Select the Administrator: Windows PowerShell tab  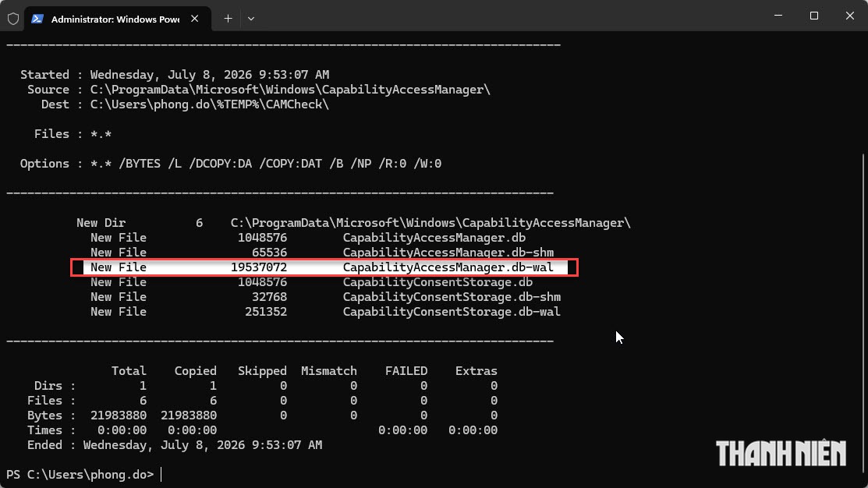(x=118, y=19)
